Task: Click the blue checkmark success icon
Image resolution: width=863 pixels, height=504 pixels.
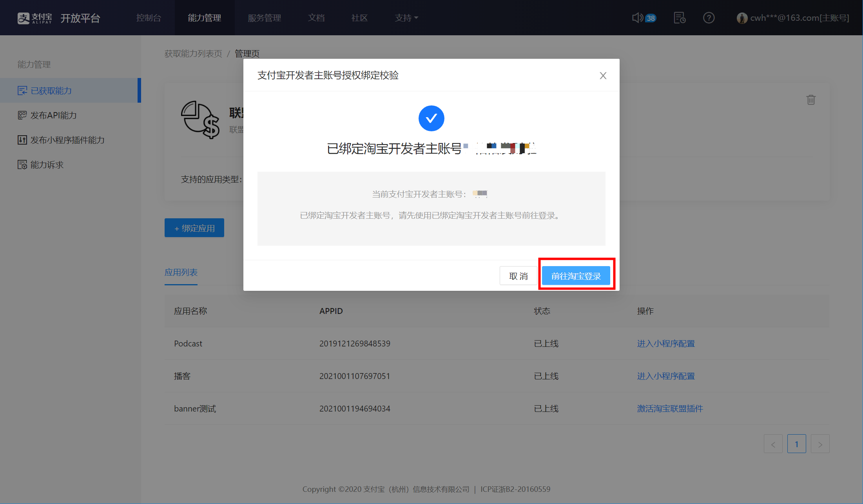Action: 431,118
